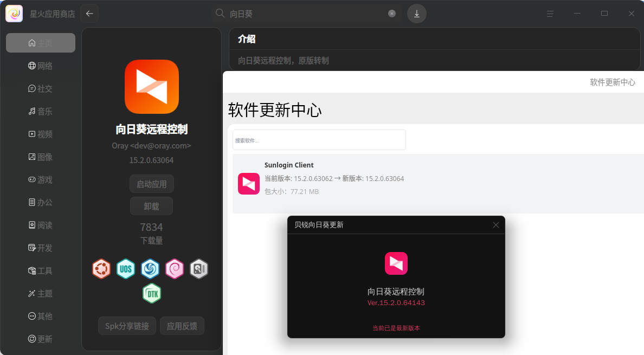Viewport: 644px width, 355px height.
Task: Click the Sunlogin icon in the update dialog
Action: pyautogui.click(x=396, y=263)
